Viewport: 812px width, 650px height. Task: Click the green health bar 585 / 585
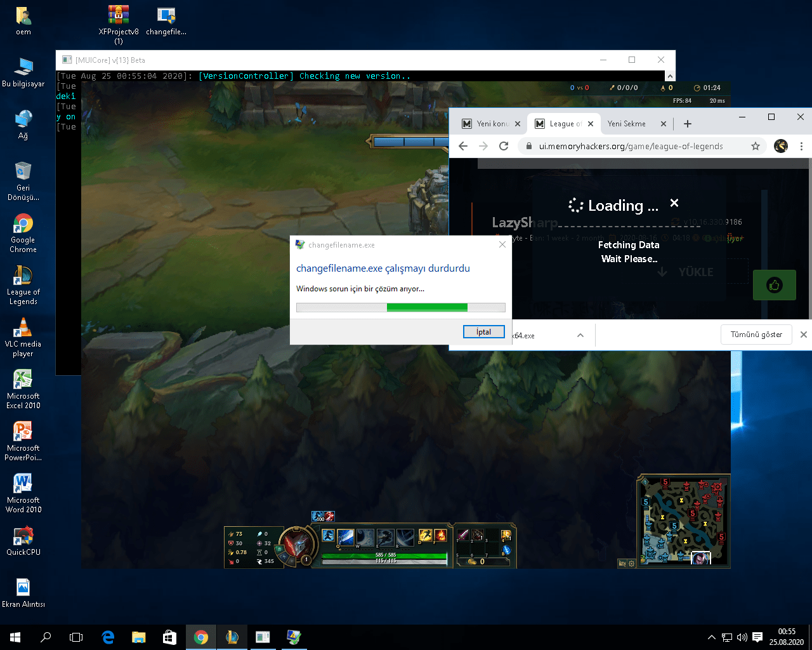point(384,555)
